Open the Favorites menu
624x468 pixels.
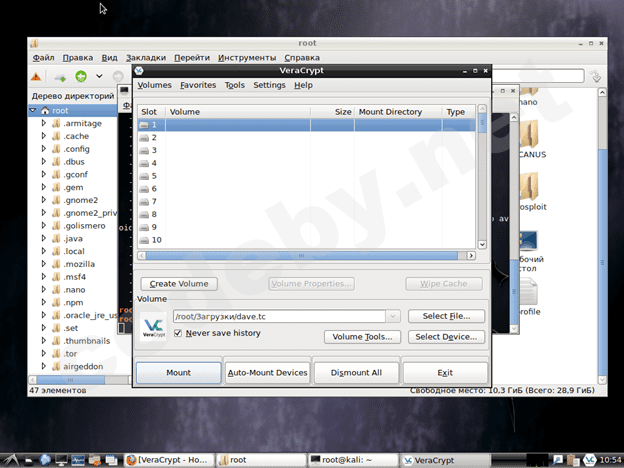[198, 85]
